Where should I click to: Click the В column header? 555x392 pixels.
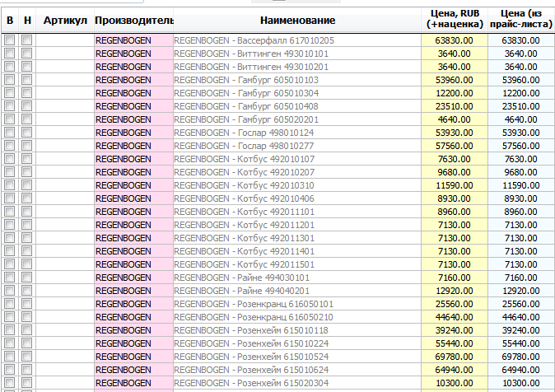(x=10, y=21)
